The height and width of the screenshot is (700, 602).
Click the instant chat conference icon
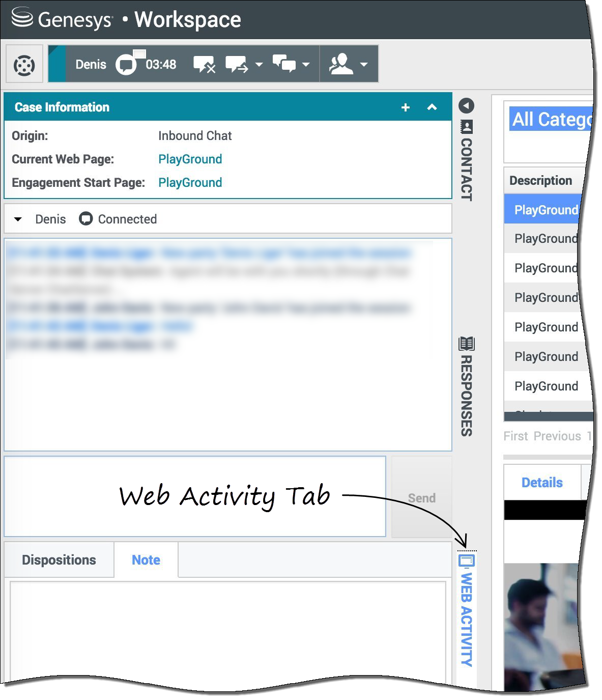pos(284,64)
